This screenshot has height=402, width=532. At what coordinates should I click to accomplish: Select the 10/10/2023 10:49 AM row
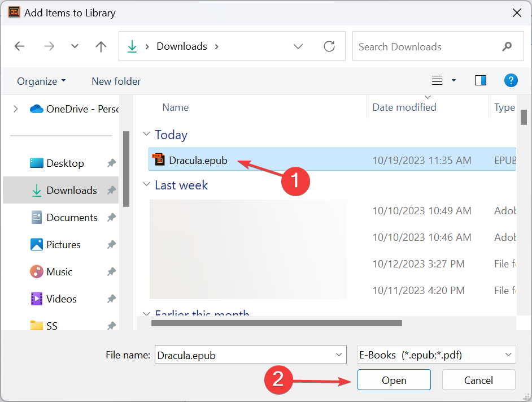(333, 211)
